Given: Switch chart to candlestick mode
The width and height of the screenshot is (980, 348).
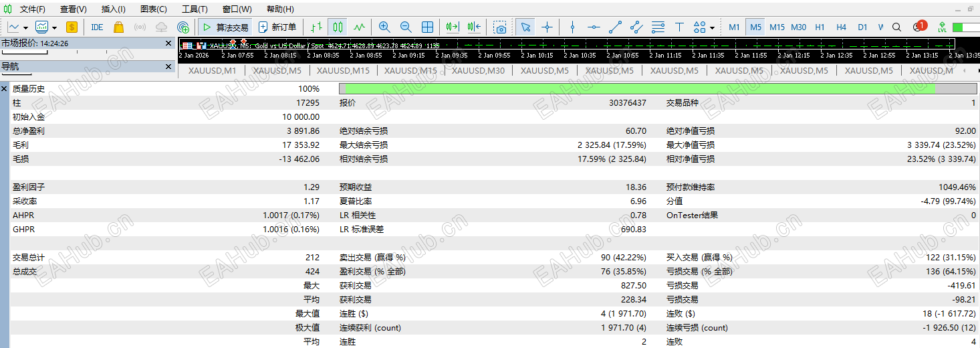Looking at the screenshot, I should [338, 27].
